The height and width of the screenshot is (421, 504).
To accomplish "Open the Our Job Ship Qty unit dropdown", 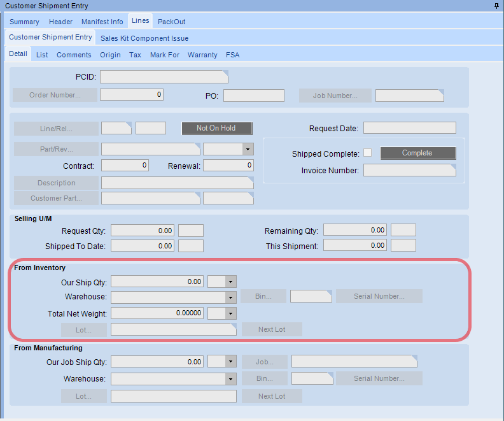I will click(231, 362).
